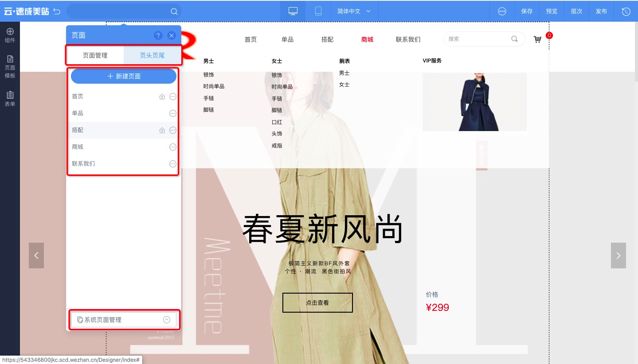This screenshot has width=638, height=364.
Task: Click the home icon on 搭配 row
Action: click(x=162, y=130)
